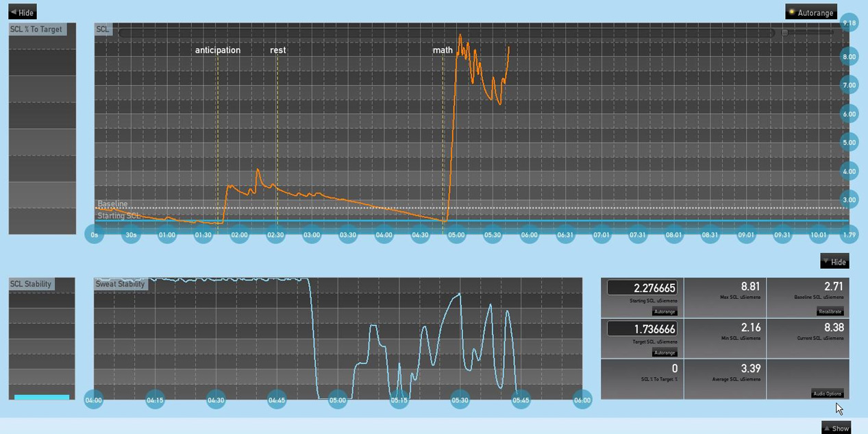Select the anticipation event marker
The height and width of the screenshot is (434, 868).
click(x=218, y=50)
